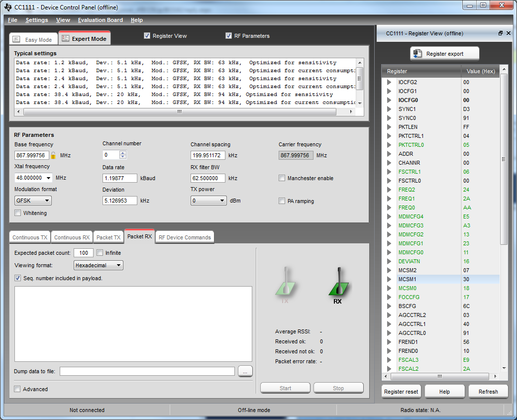Click the Register column header

pyautogui.click(x=421, y=71)
